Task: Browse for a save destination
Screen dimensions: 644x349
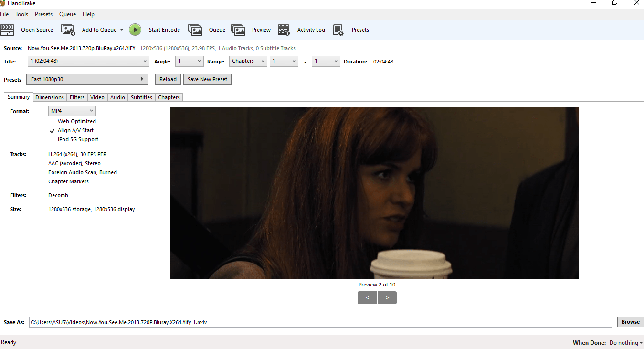Action: tap(630, 322)
